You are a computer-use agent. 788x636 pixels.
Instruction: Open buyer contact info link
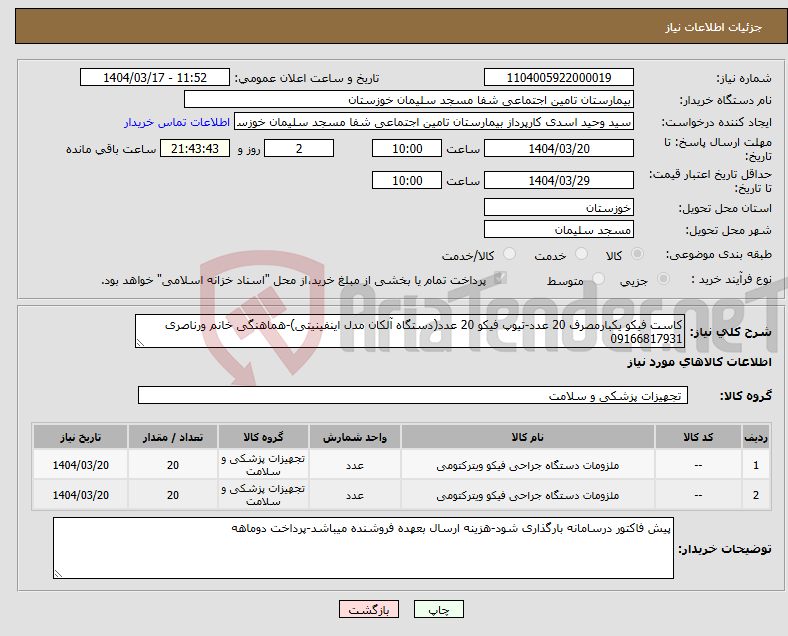pos(177,122)
